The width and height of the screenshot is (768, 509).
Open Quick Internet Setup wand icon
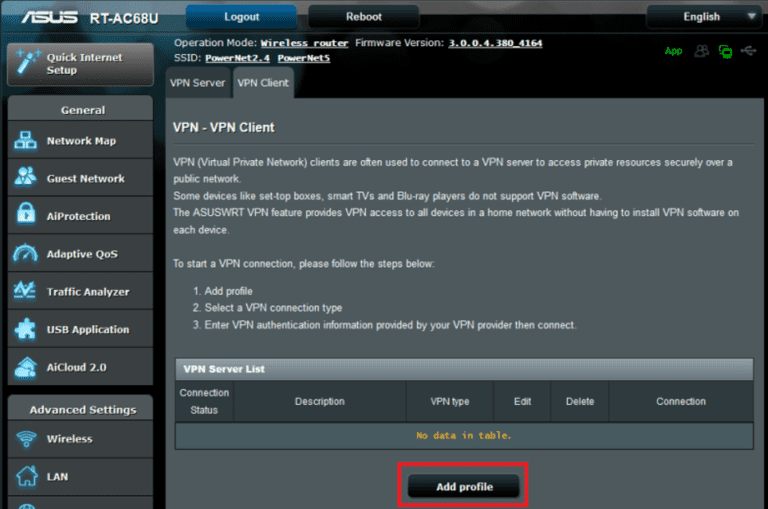27,62
